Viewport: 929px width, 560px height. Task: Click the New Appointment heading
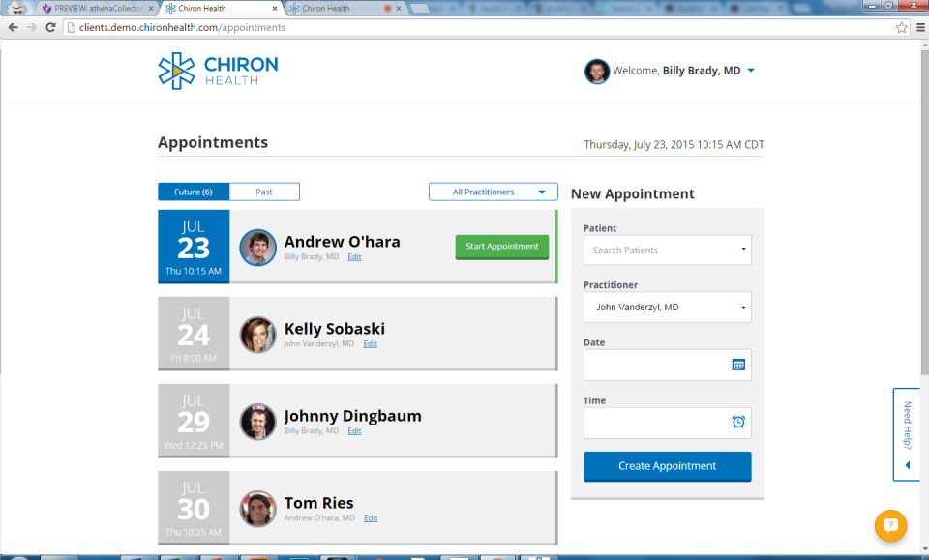click(632, 194)
